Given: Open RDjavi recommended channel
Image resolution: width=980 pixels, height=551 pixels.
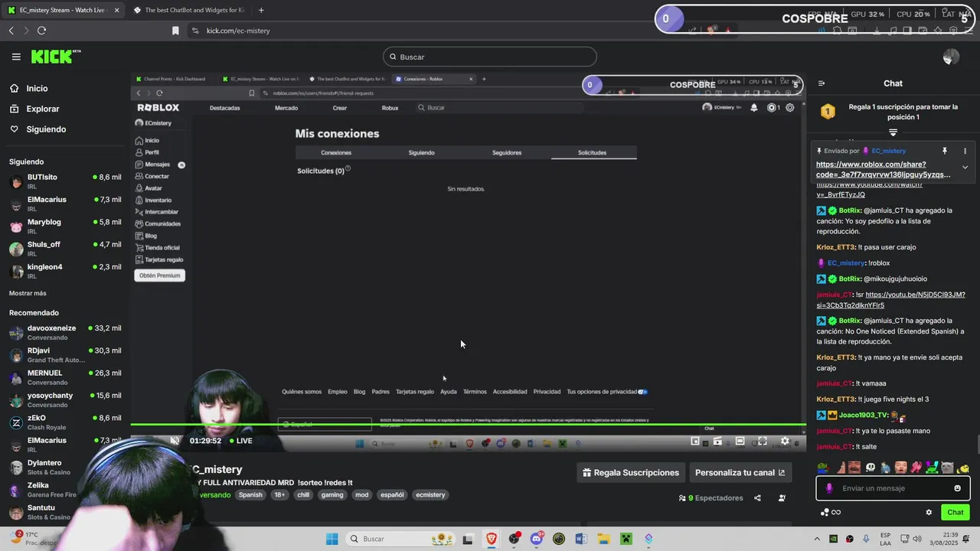Looking at the screenshot, I should pos(65,355).
